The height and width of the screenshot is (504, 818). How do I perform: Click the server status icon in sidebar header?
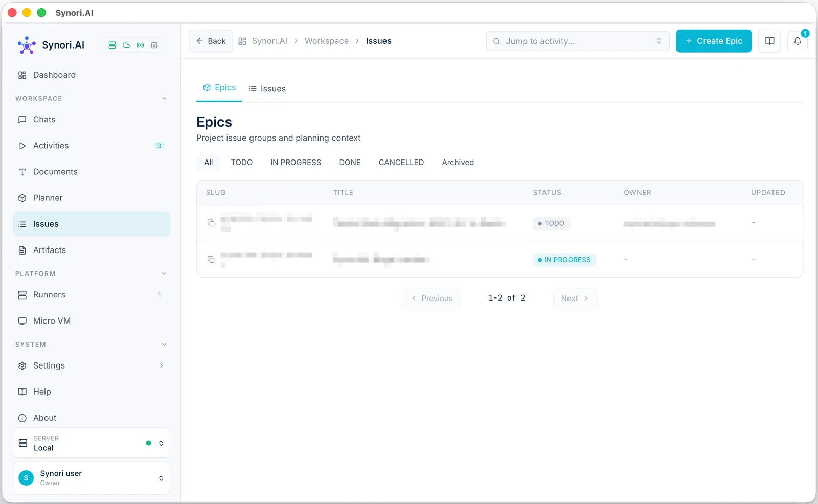[x=112, y=45]
